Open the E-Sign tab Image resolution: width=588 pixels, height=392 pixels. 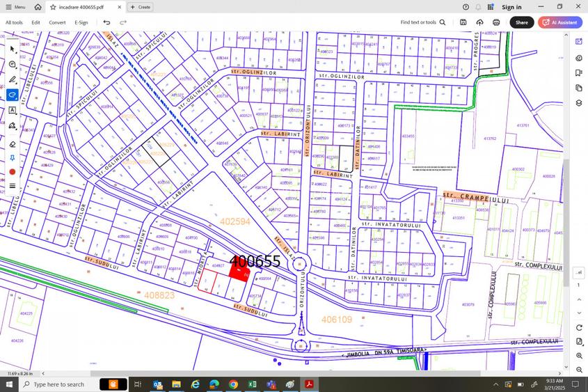click(81, 22)
